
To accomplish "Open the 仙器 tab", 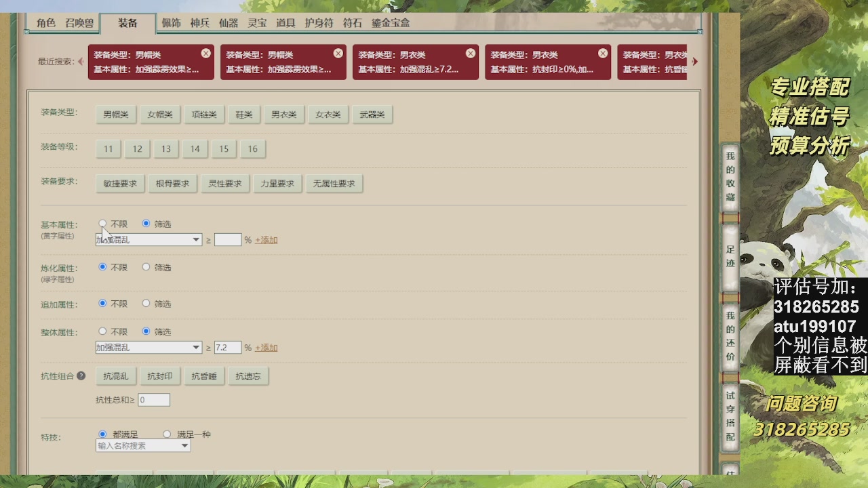I will point(229,23).
